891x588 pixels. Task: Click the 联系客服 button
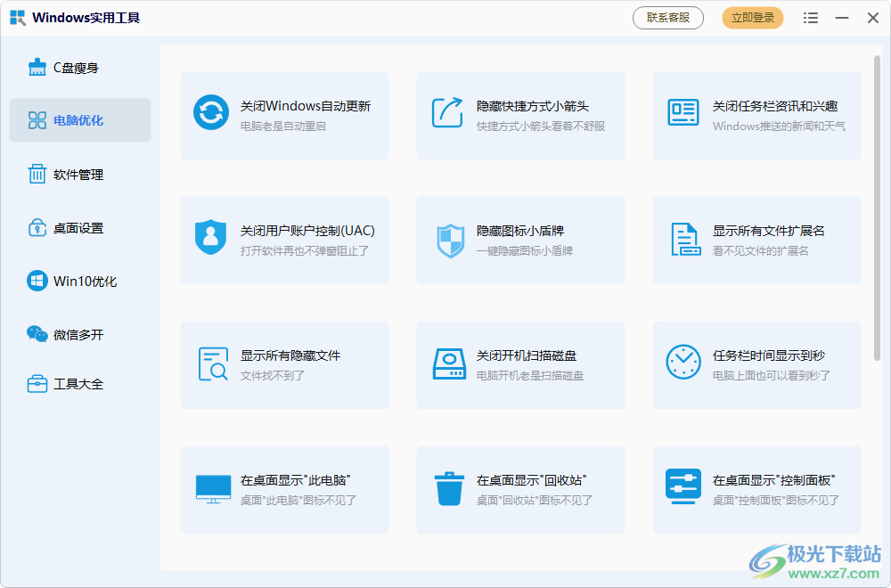[x=668, y=18]
